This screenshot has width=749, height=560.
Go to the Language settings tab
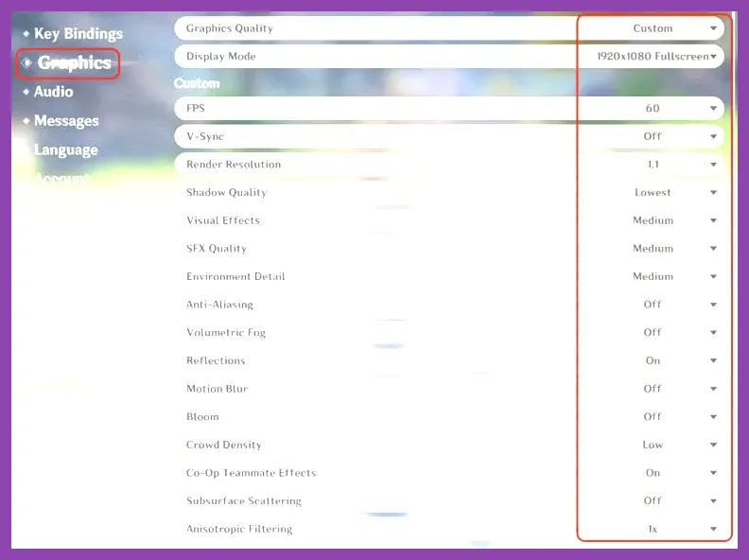[66, 150]
